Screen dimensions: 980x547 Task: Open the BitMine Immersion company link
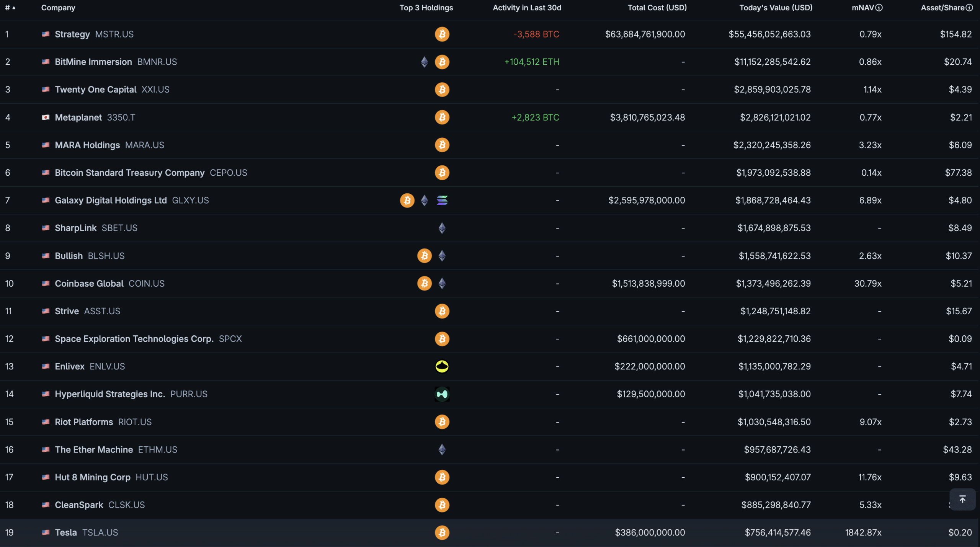116,62
